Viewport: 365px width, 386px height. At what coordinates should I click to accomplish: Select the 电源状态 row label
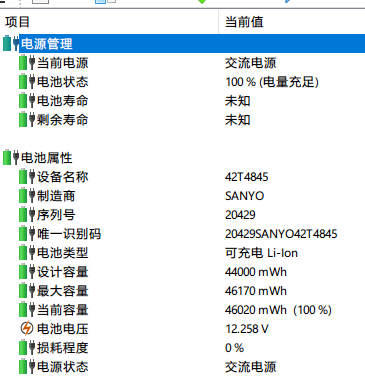point(63,367)
